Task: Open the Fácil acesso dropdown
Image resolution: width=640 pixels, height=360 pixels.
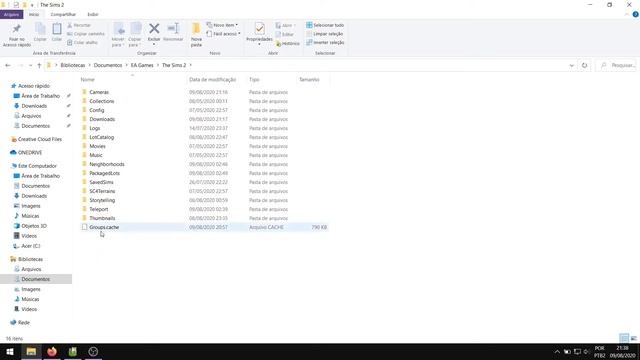Action: tap(223, 34)
